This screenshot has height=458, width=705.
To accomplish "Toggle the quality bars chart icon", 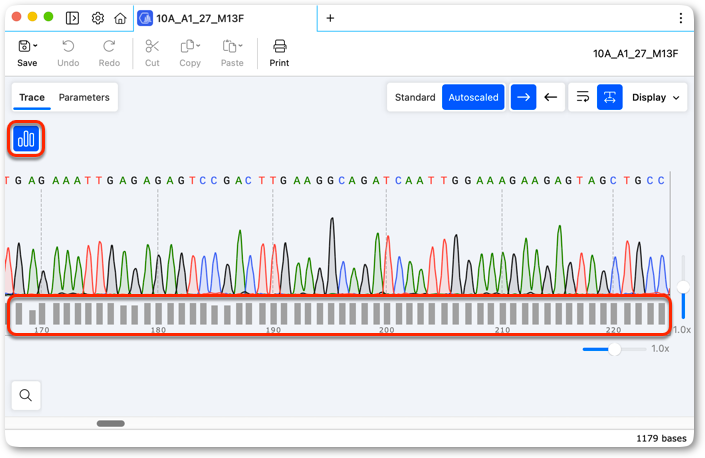I will (x=26, y=138).
